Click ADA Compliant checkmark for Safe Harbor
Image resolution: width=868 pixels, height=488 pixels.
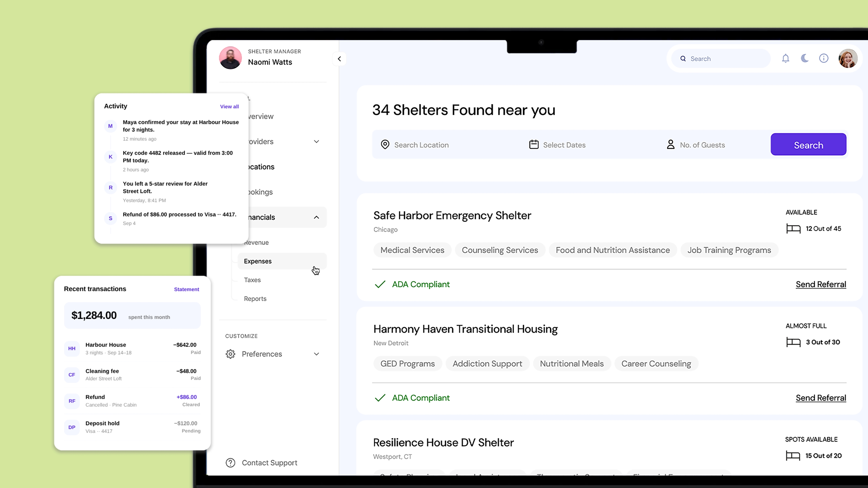(380, 284)
